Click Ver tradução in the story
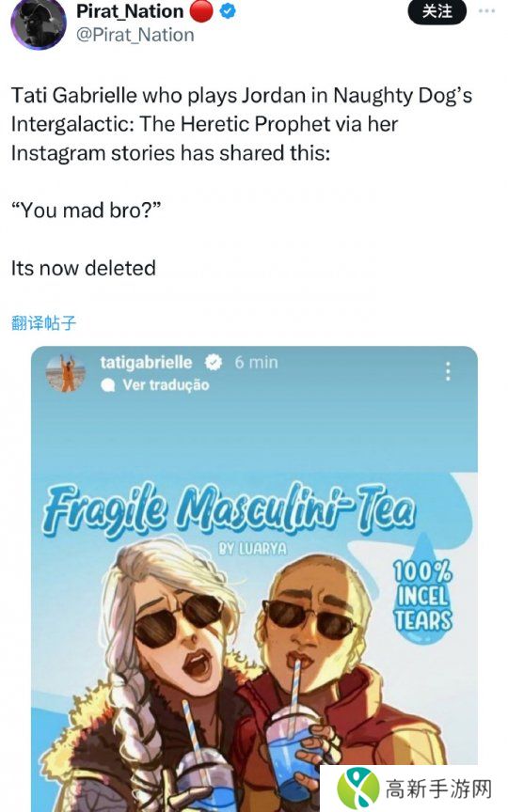This screenshot has width=508, height=812. click(166, 384)
